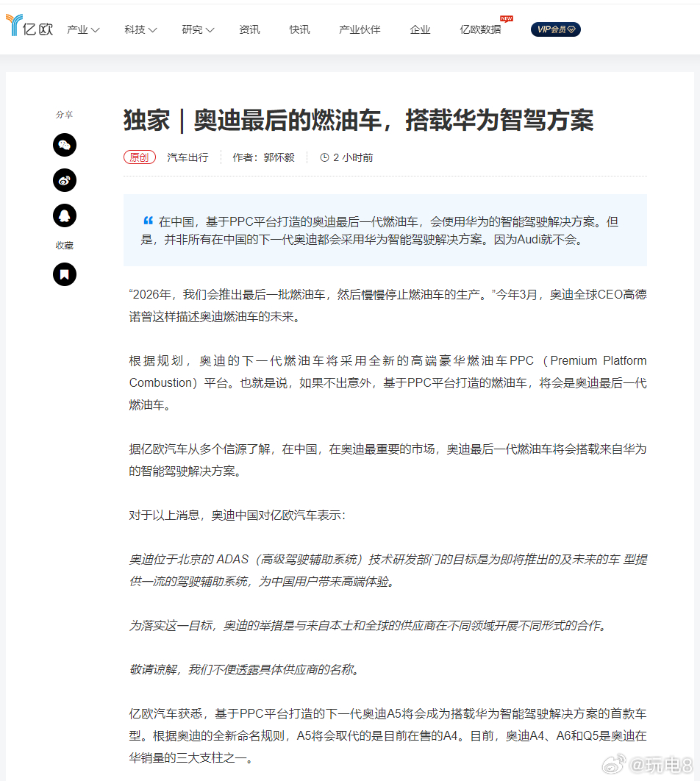Click the NEW badge above 亿欧数据
Screen dimensions: 700x781
pyautogui.click(x=507, y=18)
